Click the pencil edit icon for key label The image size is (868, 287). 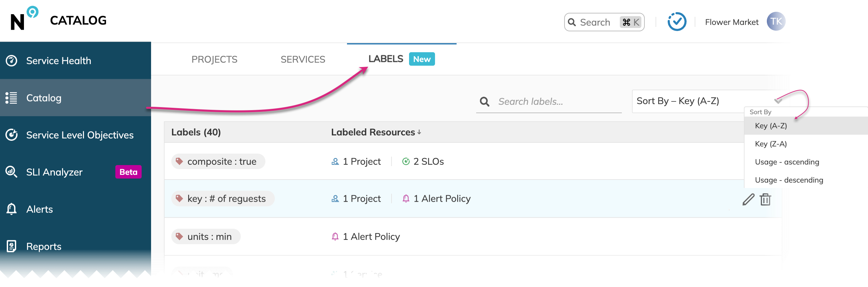click(748, 199)
